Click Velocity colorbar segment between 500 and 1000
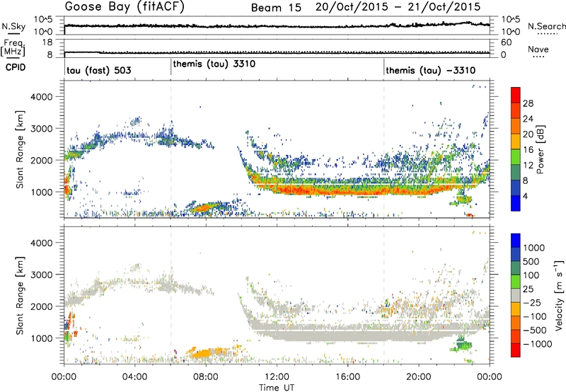Screen dimensions: 566x392 pos(516,254)
